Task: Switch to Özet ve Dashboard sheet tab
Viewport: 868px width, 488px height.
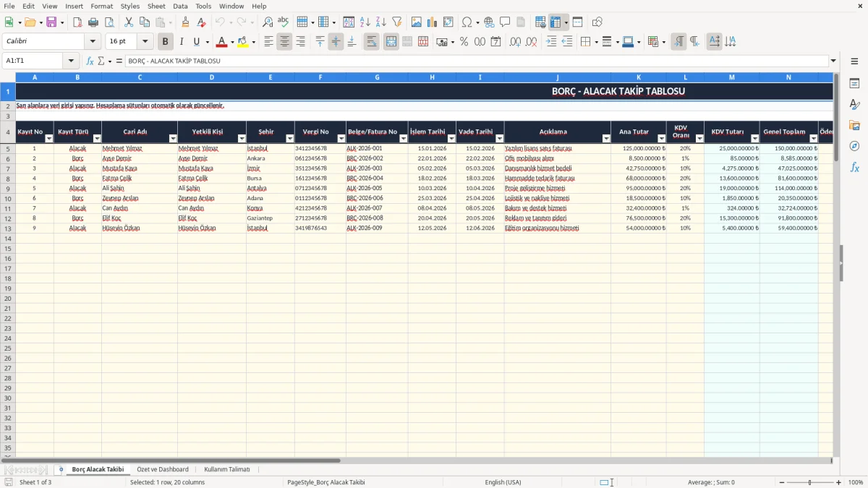Action: coord(163,469)
